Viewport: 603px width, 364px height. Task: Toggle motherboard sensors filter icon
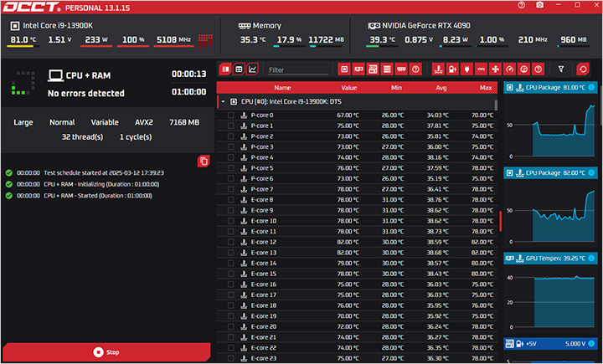[x=373, y=69]
